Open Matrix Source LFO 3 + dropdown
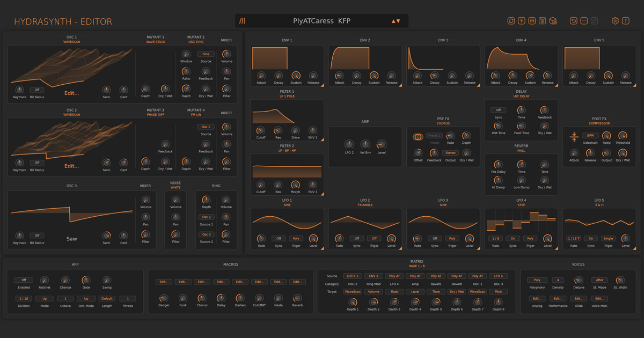Viewport: 644px width, 338px height. click(x=353, y=276)
